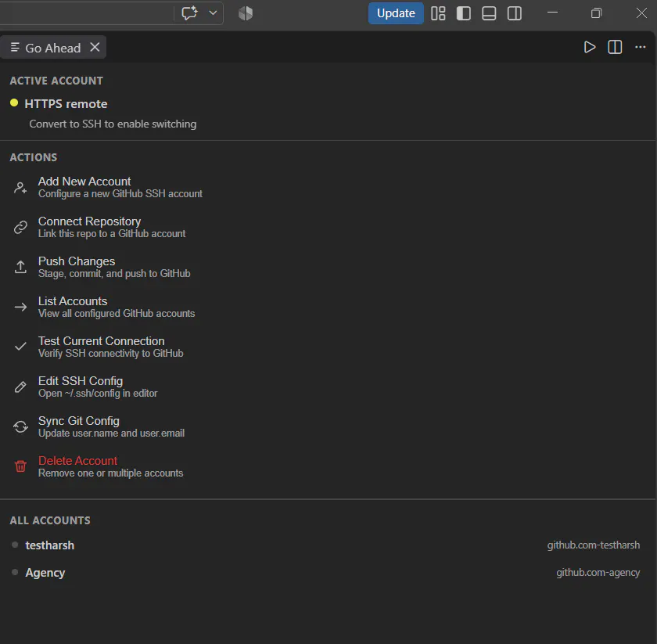Click the link chain icon
This screenshot has width=657, height=644.
pyautogui.click(x=20, y=227)
